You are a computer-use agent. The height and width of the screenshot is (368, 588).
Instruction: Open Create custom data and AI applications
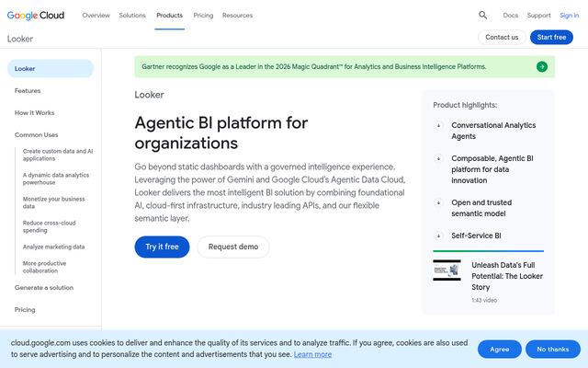click(x=58, y=155)
